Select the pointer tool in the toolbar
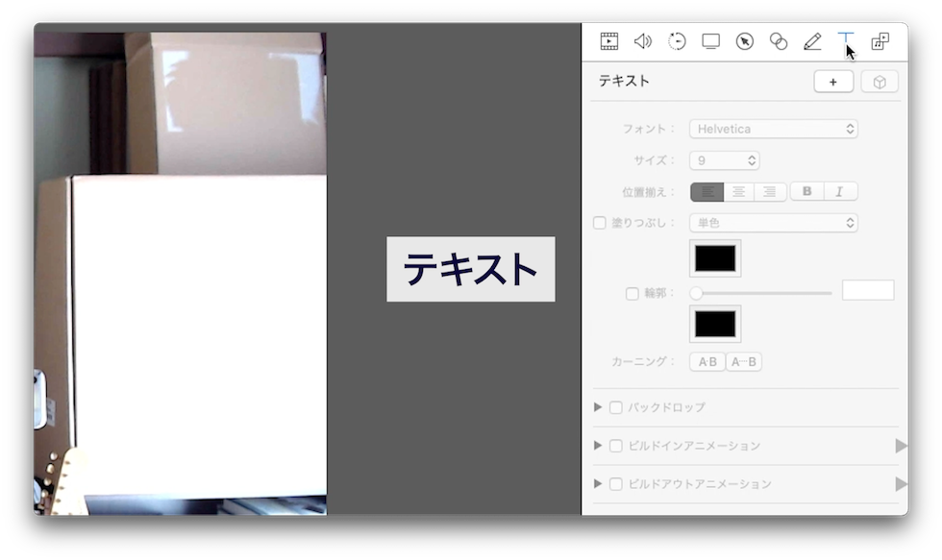This screenshot has height=560, width=942. [745, 41]
